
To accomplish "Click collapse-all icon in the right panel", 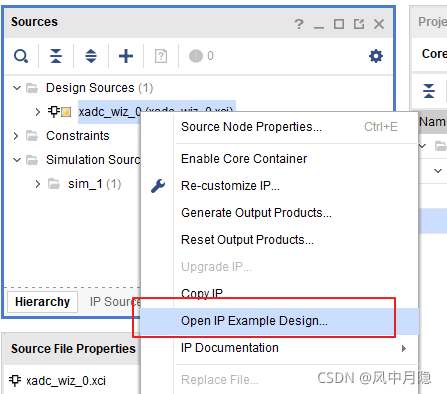I will coord(429,91).
